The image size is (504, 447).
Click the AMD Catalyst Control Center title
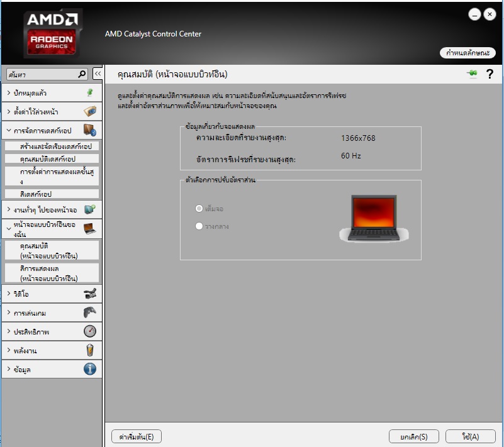click(x=153, y=34)
